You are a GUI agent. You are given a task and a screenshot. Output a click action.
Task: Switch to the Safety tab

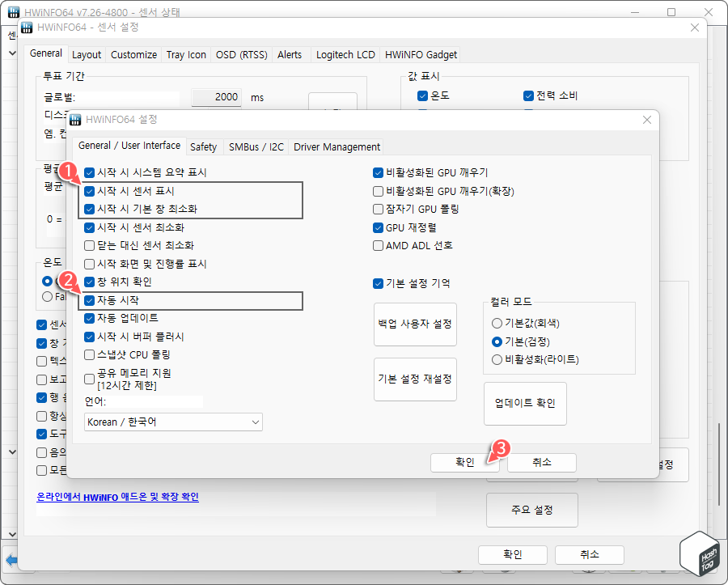(204, 146)
